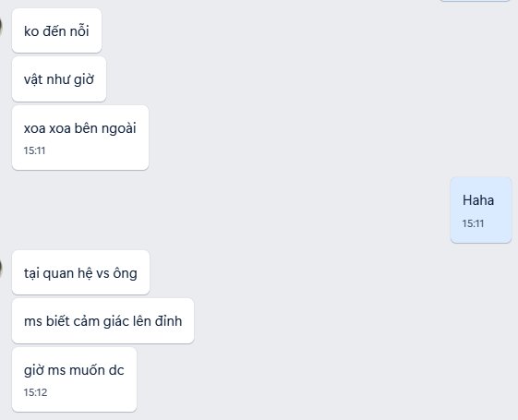
Task: Select the blue "Haha" sent message
Action: click(x=481, y=210)
